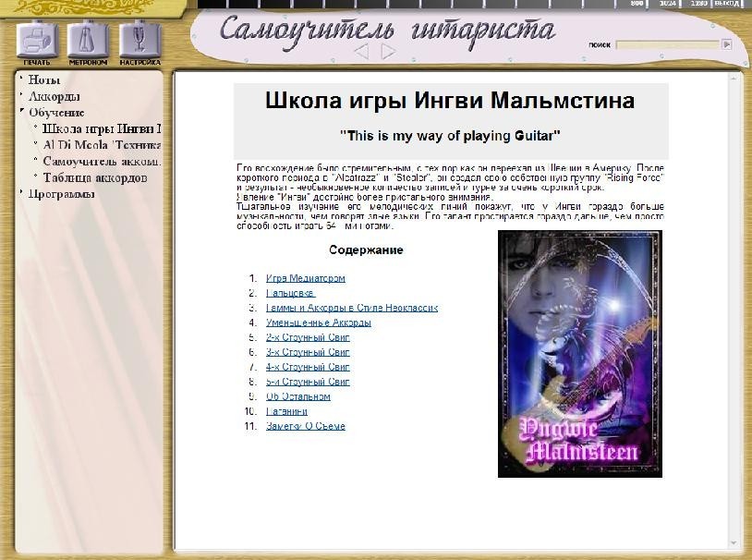Click the content scrollbar down arrow
The image size is (752, 560).
(x=734, y=543)
